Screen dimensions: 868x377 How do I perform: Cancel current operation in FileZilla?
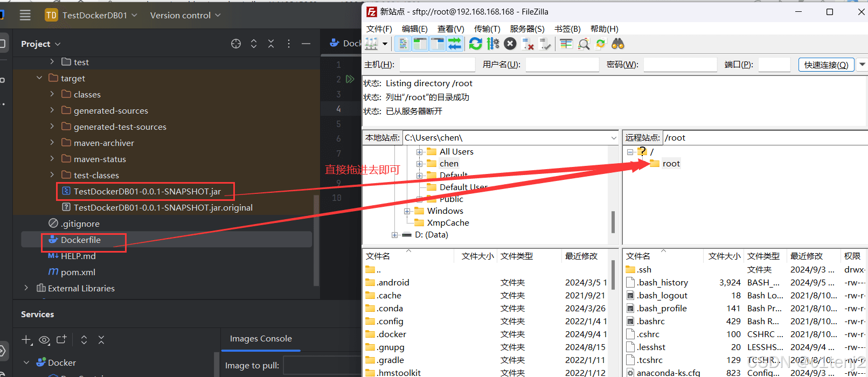510,44
